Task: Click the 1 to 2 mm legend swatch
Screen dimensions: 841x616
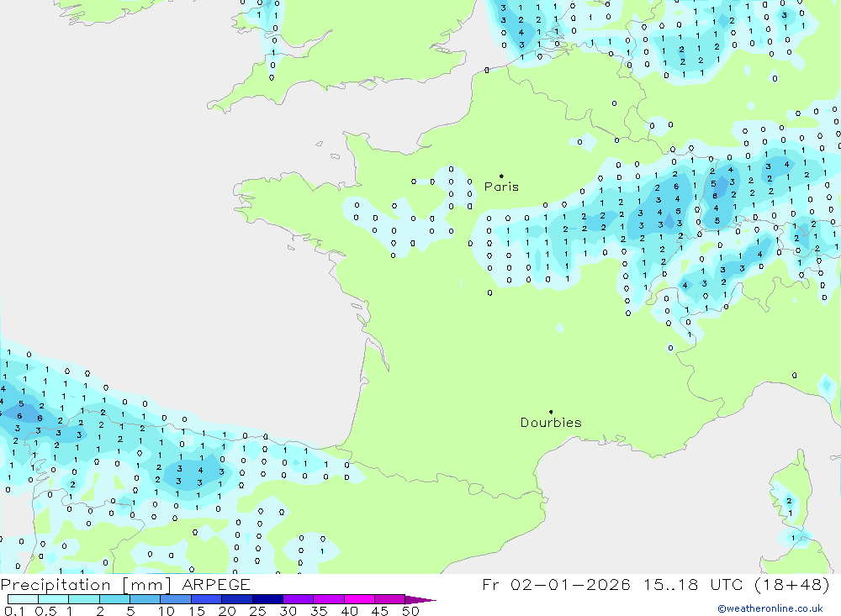Action: click(84, 599)
